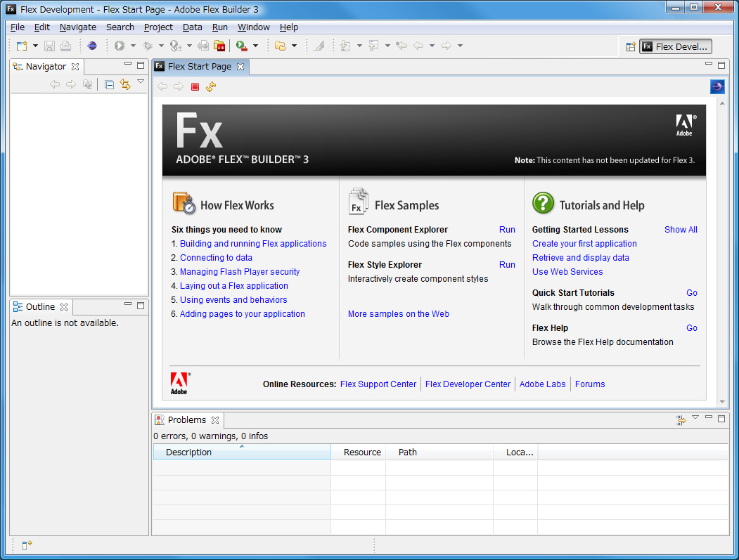739x560 pixels.
Task: Open More samples on the Web
Action: click(x=399, y=314)
